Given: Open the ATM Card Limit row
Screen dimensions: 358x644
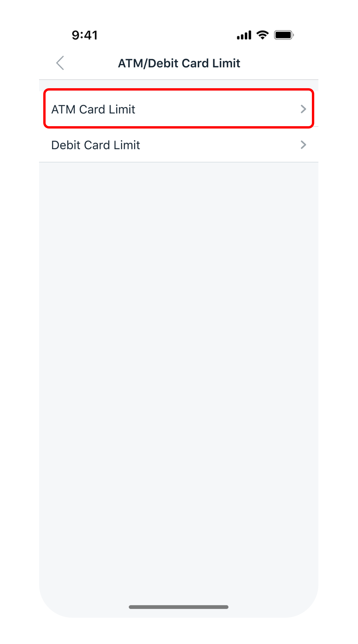Looking at the screenshot, I should pos(179,109).
